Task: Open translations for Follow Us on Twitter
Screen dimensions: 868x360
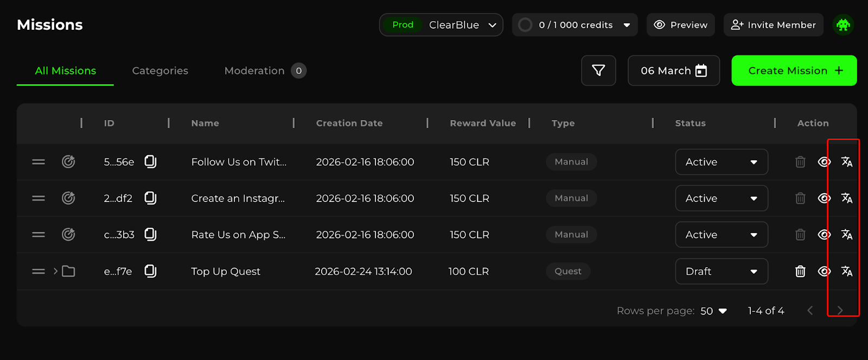Action: point(846,162)
